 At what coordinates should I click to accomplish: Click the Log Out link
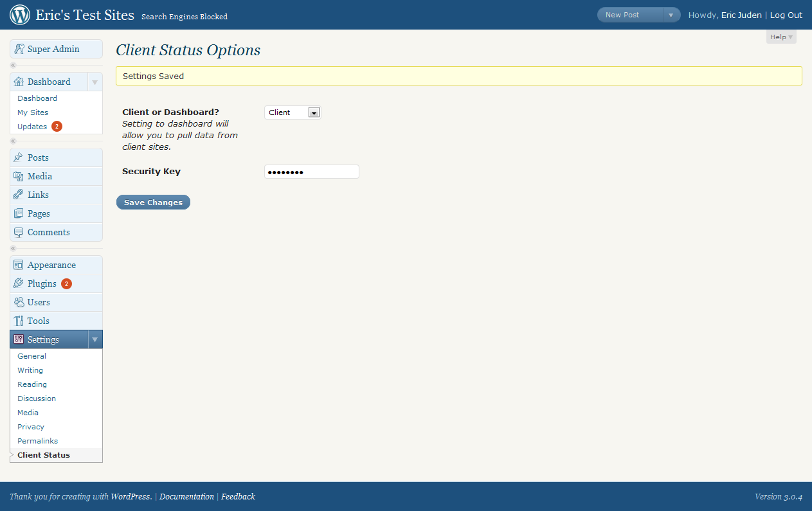tap(786, 15)
